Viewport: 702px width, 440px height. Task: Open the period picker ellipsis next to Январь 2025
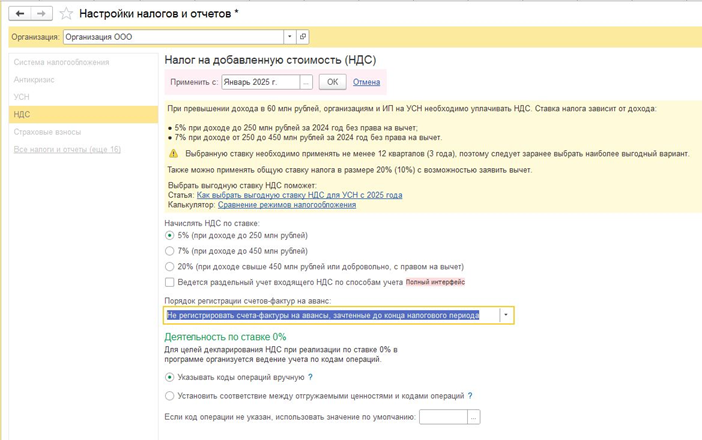306,82
